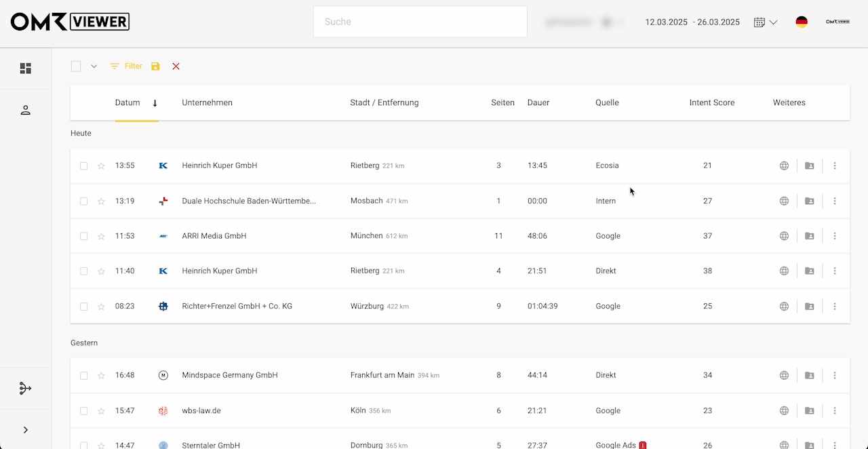Open more options for 11:40 Heinrich Kuper row
The height and width of the screenshot is (449, 868).
pyautogui.click(x=835, y=271)
